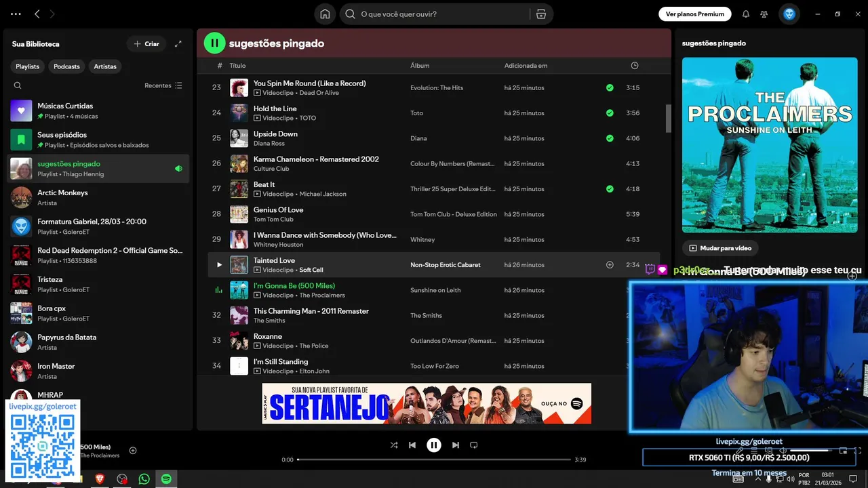Toggle repeat in the player
Viewport: 868px width, 488px height.
click(474, 445)
